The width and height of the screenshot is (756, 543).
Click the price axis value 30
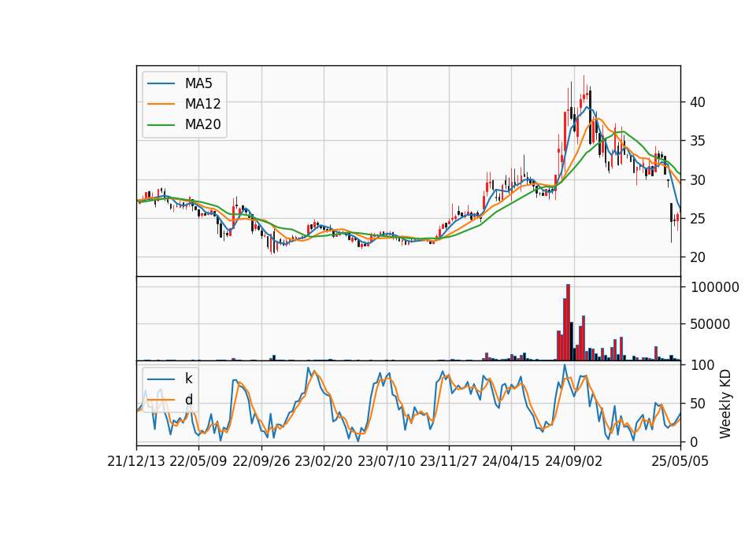pyautogui.click(x=698, y=179)
